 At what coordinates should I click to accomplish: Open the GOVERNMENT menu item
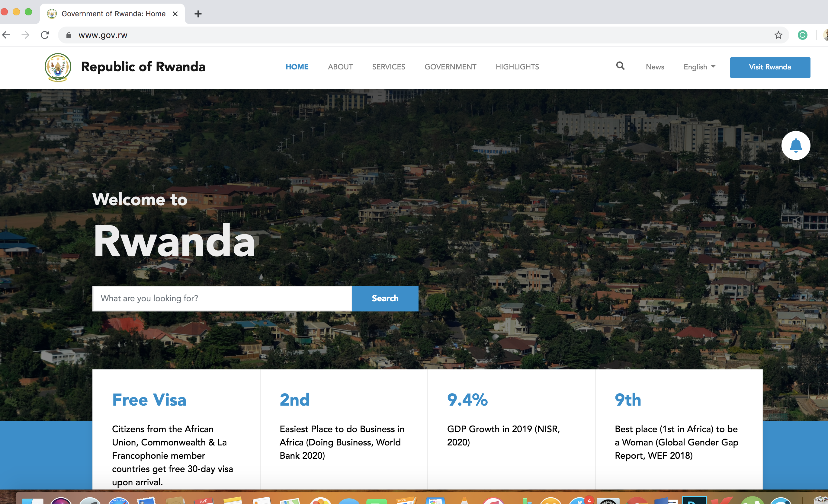pos(450,67)
